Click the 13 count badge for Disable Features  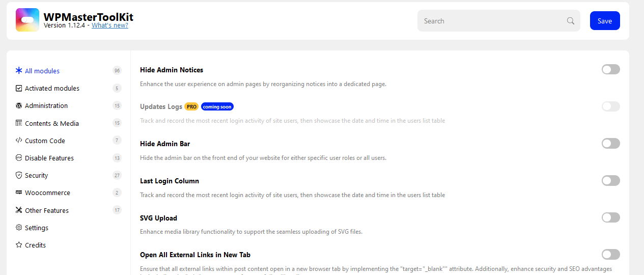click(117, 158)
